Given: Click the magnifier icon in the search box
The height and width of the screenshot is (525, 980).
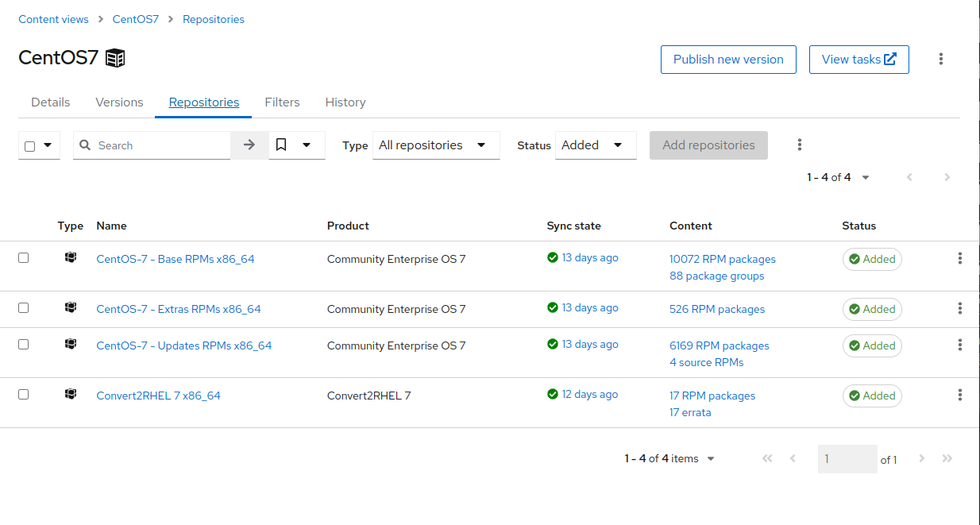Looking at the screenshot, I should pos(86,145).
